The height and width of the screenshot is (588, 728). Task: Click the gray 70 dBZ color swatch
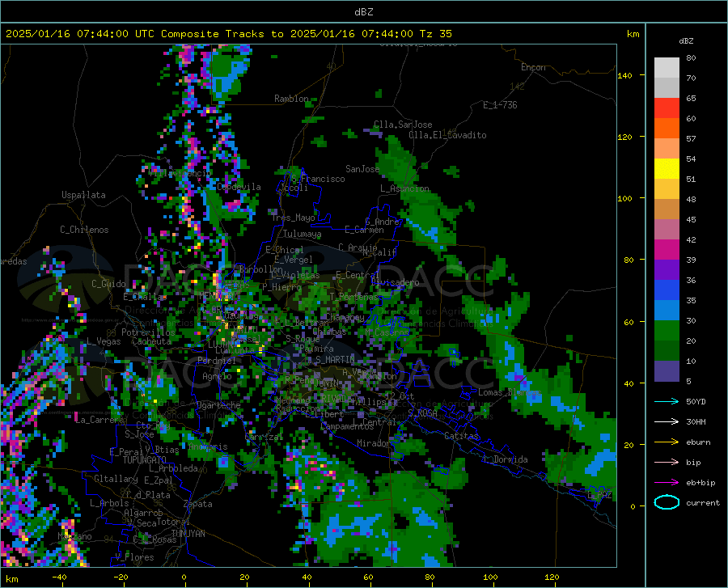tap(667, 87)
